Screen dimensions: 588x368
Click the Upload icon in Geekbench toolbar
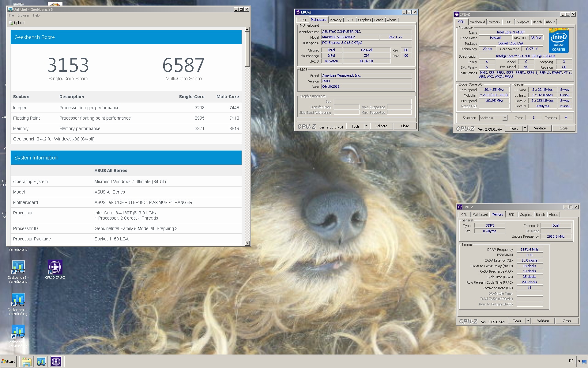11,23
